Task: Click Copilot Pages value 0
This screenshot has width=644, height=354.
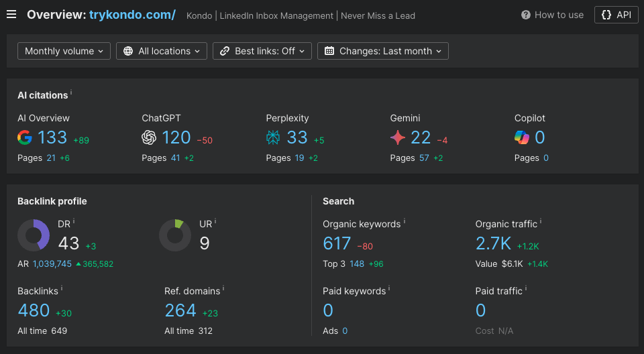Action: tap(546, 158)
